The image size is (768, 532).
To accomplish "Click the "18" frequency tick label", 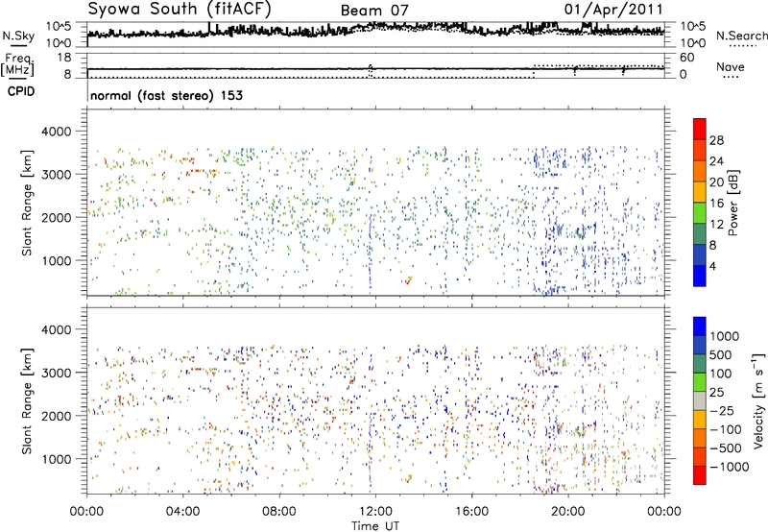I will pos(63,58).
